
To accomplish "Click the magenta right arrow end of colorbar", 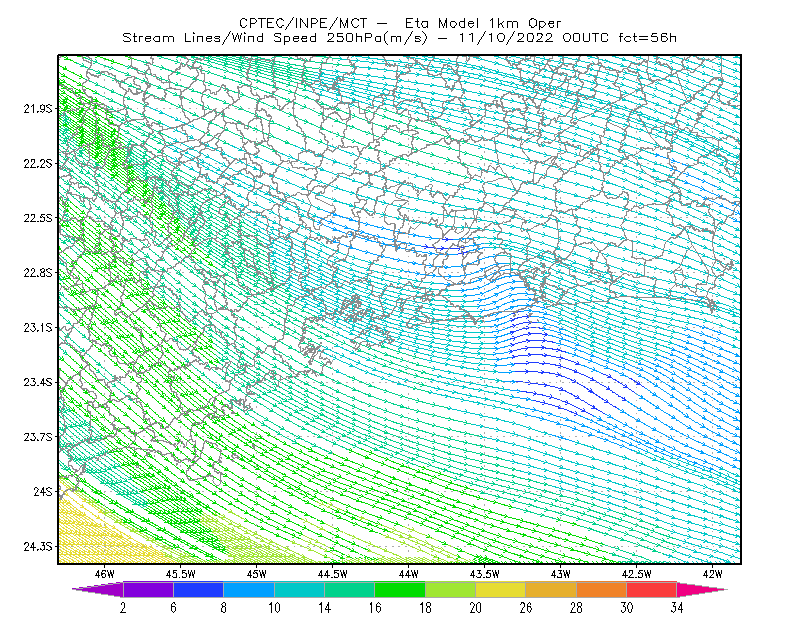I will 700,589.
